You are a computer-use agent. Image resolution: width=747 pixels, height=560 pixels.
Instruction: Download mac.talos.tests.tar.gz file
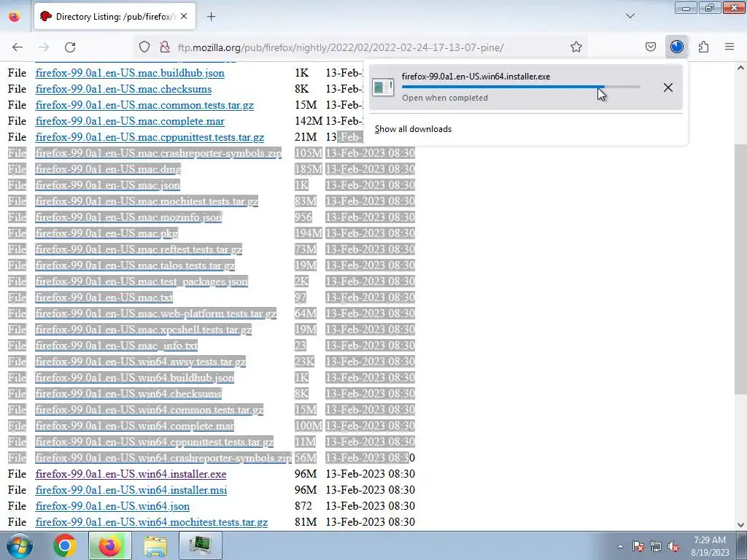click(135, 265)
